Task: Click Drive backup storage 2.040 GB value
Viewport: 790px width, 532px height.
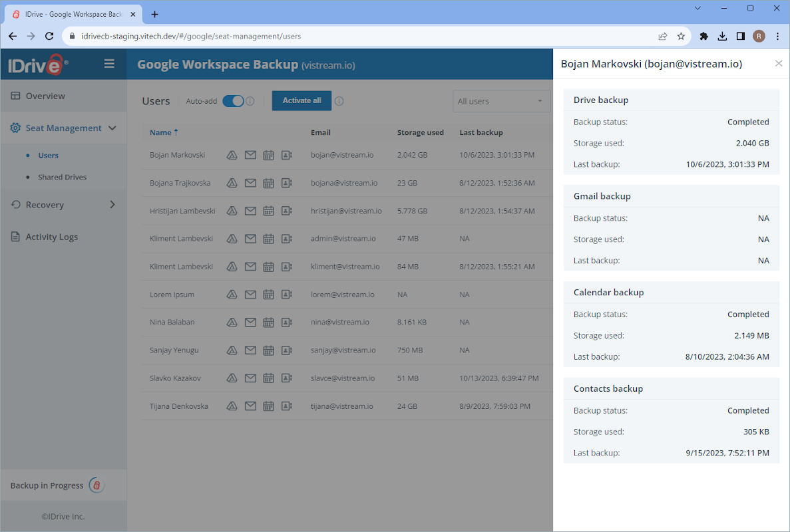Action: point(752,143)
